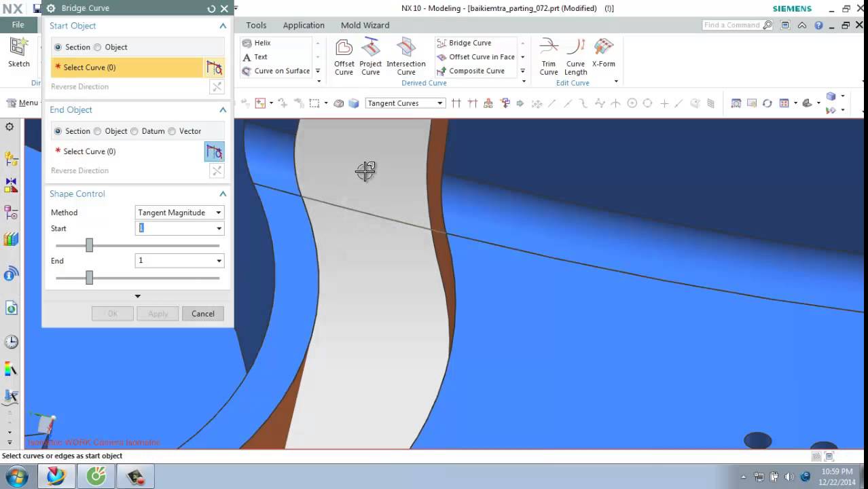Expand more Bridge Curve dialog options
868x489 pixels.
(x=137, y=296)
